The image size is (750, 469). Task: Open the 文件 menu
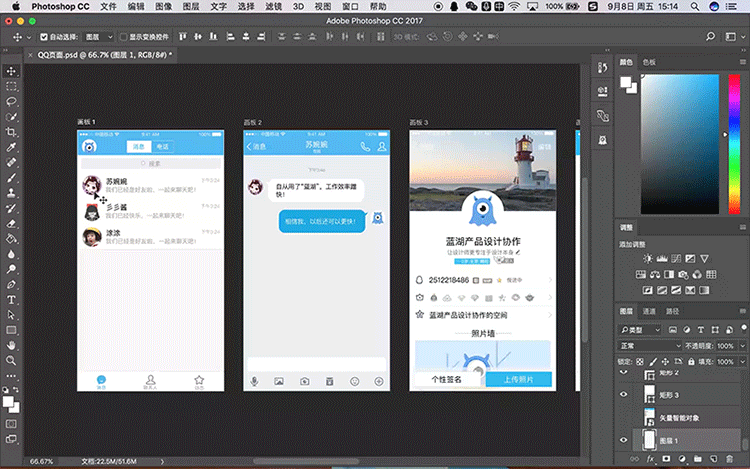click(x=108, y=7)
